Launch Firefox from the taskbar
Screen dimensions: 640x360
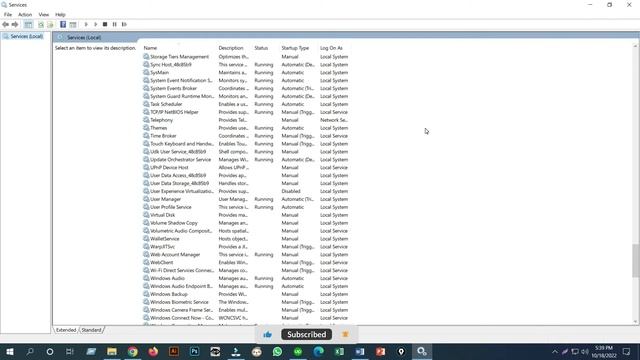coord(153,351)
